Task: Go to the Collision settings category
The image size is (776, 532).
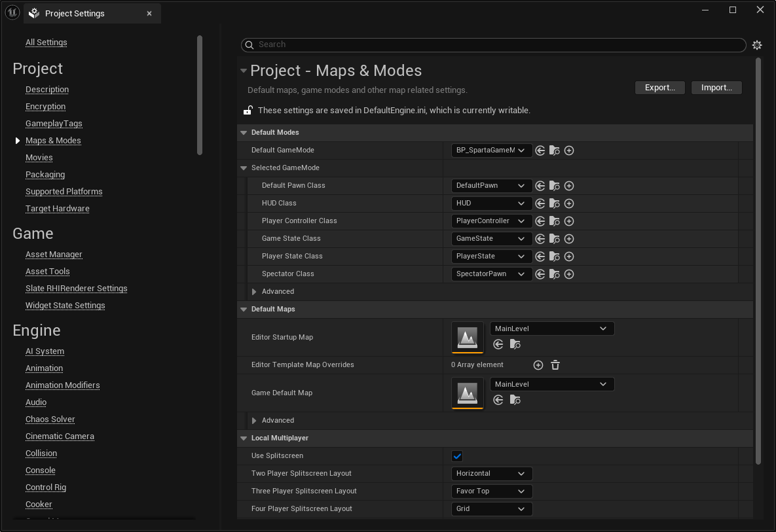Action: pos(41,453)
